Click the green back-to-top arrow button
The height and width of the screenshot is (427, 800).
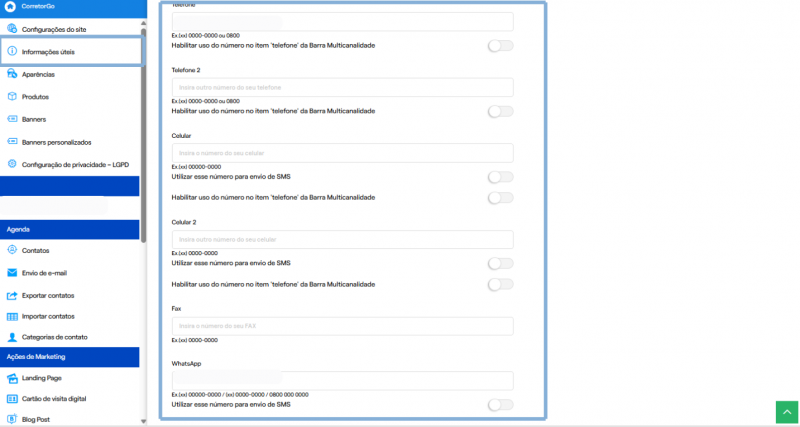(787, 412)
